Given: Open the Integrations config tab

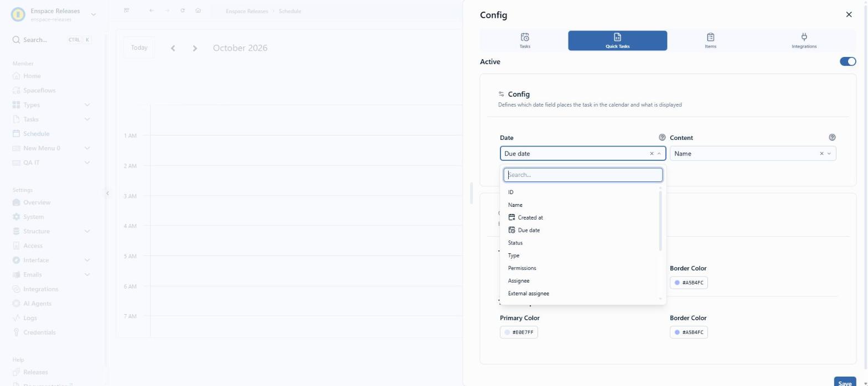Looking at the screenshot, I should point(804,41).
